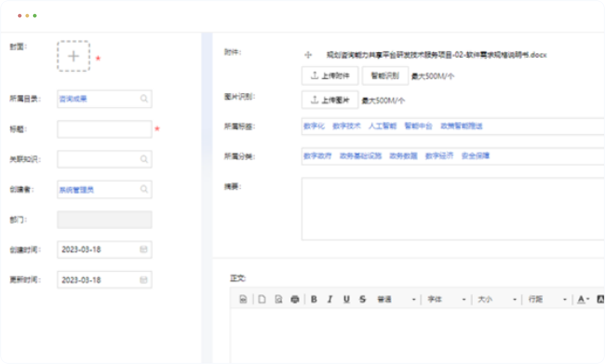This screenshot has width=605, height=364.
Task: Select the 数字经济 category link
Action: [439, 156]
